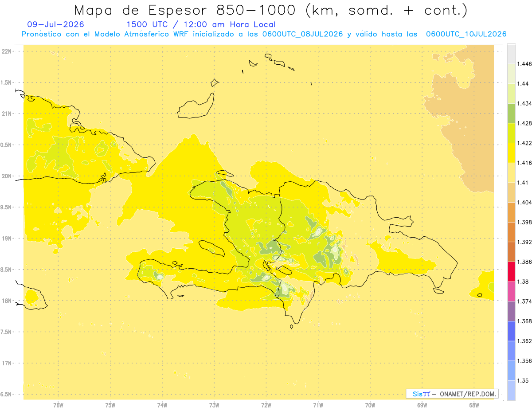The image size is (532, 411).
Task: Click the 1.422 colorbar value label
Action: point(524,143)
